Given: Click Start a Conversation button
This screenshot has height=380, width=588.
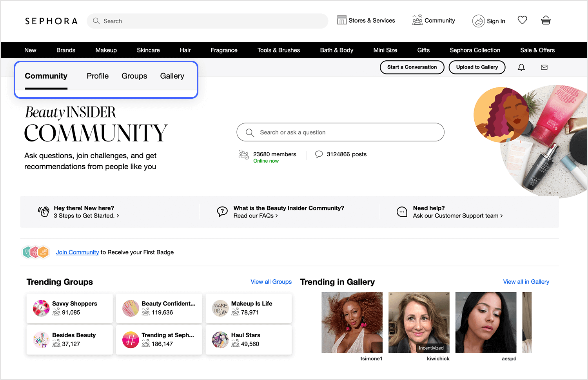Looking at the screenshot, I should tap(412, 67).
